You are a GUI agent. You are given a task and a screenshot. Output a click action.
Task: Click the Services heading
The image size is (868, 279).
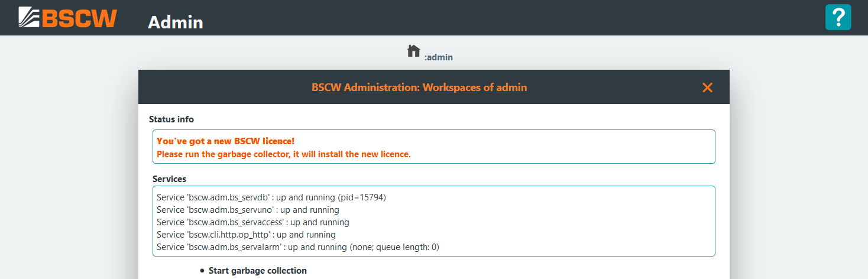click(x=170, y=179)
